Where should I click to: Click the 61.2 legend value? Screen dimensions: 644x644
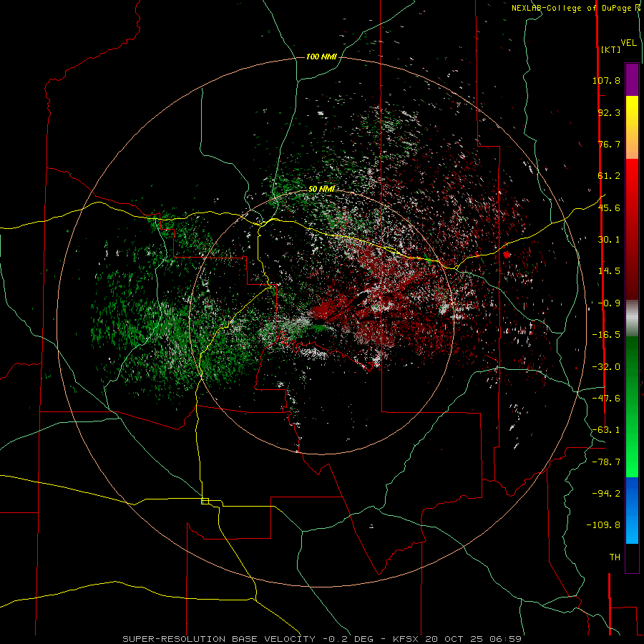609,176
